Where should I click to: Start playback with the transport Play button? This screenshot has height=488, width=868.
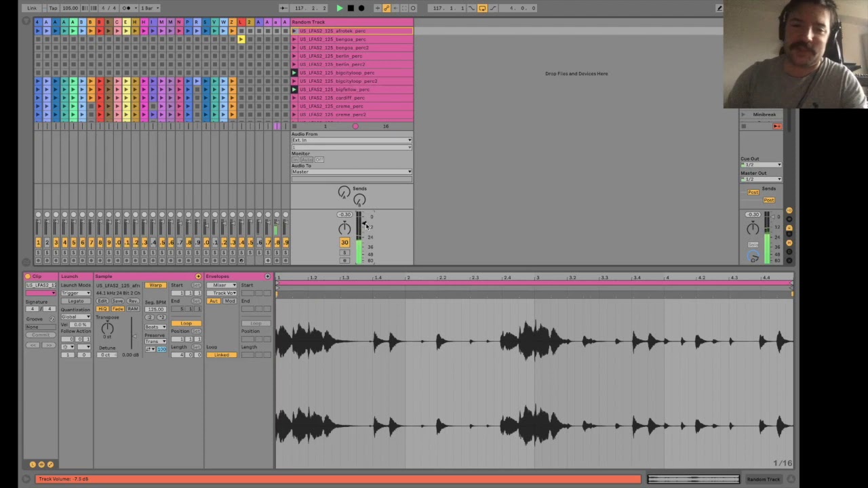click(339, 8)
